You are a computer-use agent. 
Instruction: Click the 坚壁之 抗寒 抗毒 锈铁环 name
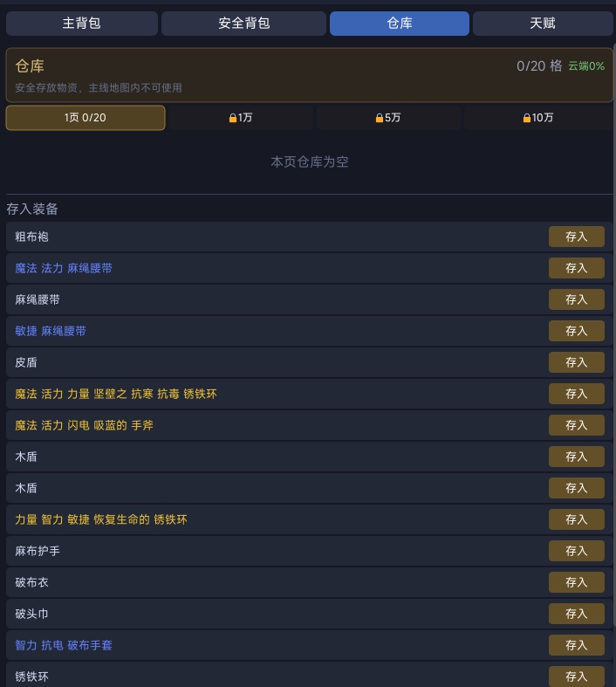coord(116,394)
